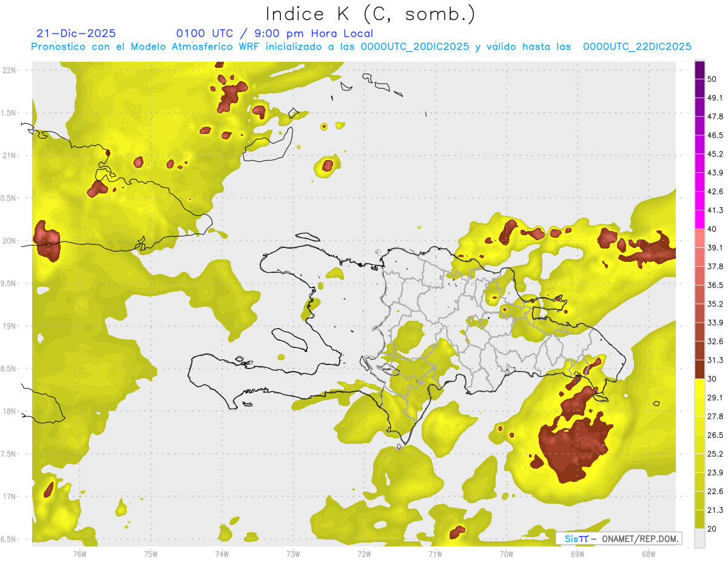Click "0100 UTC / 9:00 pm Hora Local"
728x562 pixels.
274,33
